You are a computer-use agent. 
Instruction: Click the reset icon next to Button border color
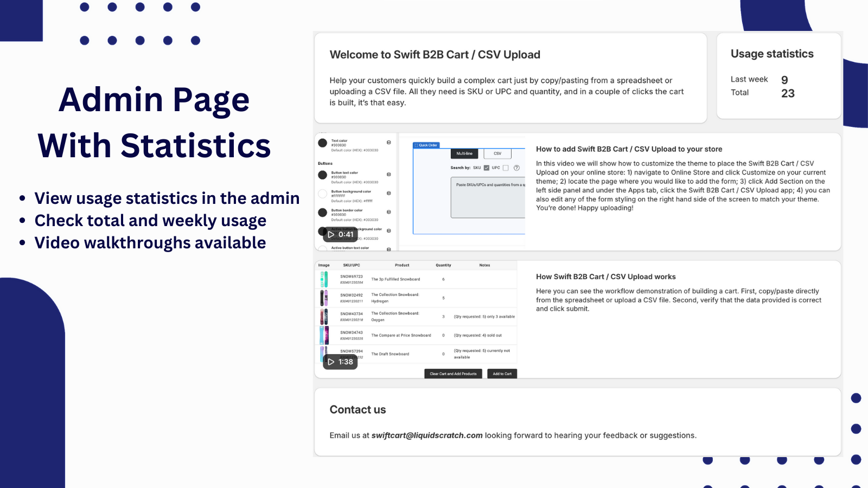pos(389,212)
